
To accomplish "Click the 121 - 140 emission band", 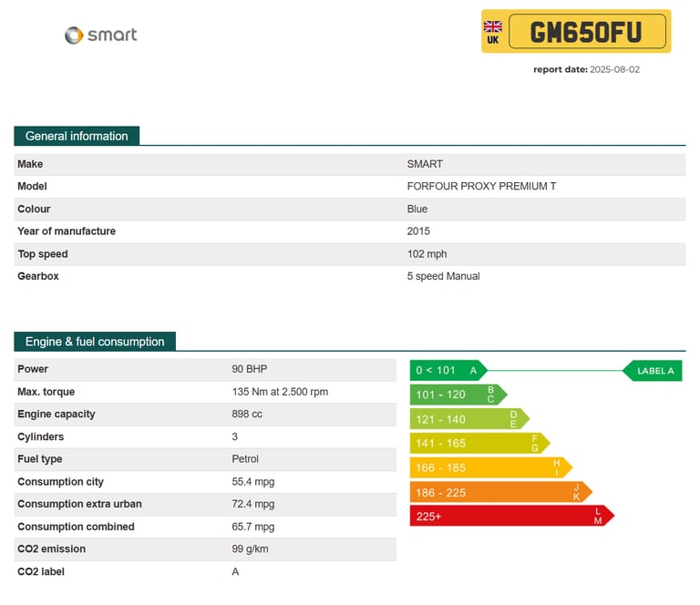I will 469,419.
